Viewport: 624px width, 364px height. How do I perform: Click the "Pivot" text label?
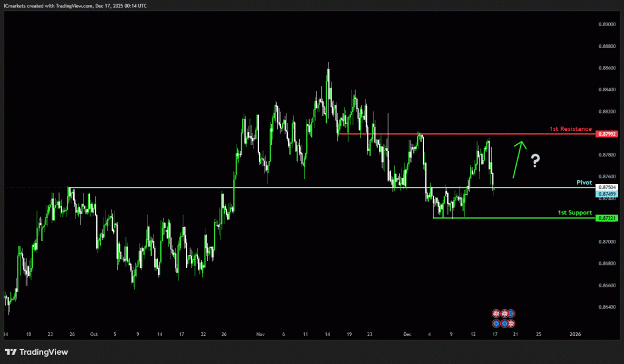coord(584,182)
